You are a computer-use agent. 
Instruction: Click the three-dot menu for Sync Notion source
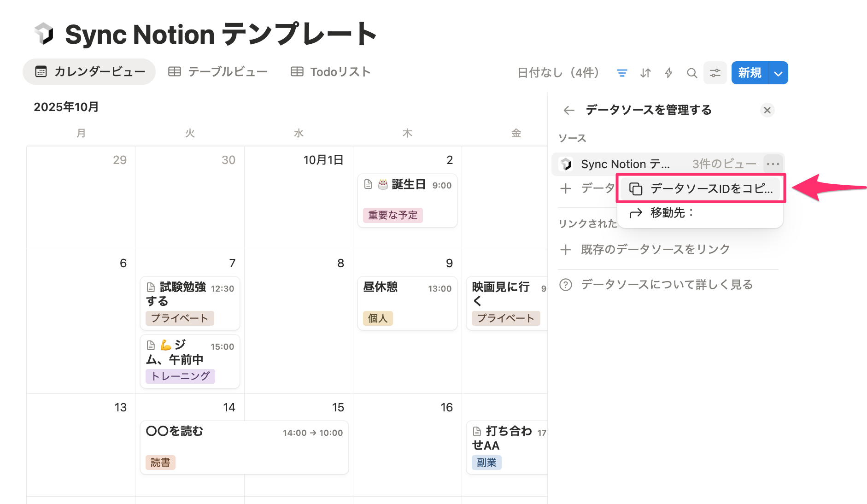pos(773,164)
